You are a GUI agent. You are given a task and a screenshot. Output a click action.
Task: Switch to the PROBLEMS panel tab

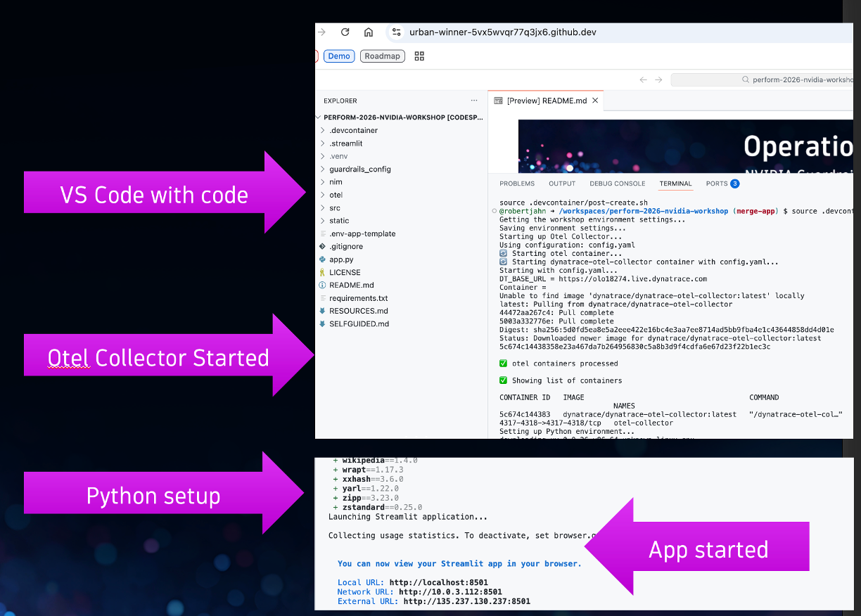(517, 184)
